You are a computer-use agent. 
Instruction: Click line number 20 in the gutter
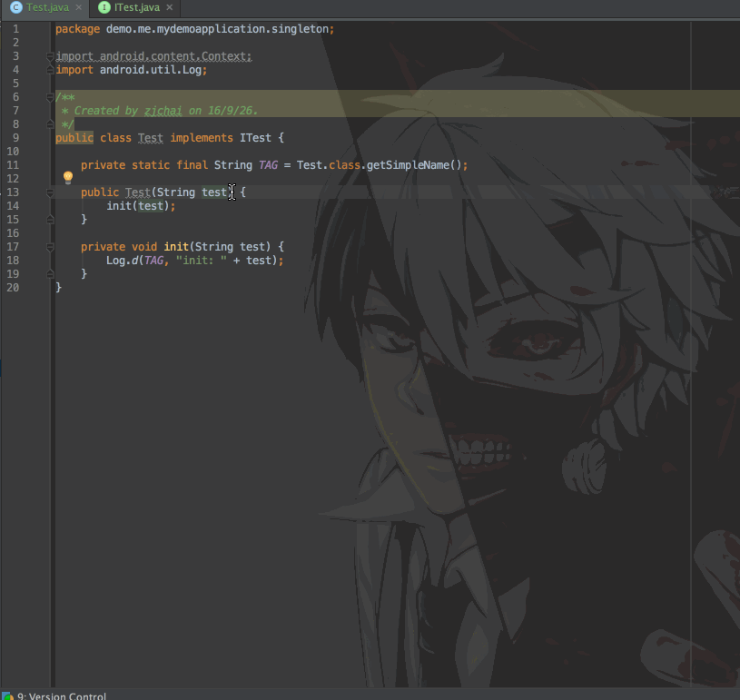13,288
